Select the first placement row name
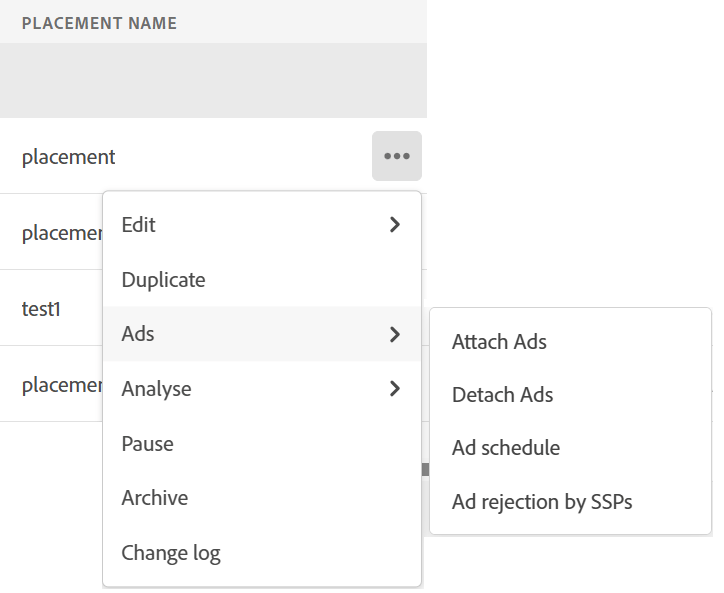 pos(68,157)
